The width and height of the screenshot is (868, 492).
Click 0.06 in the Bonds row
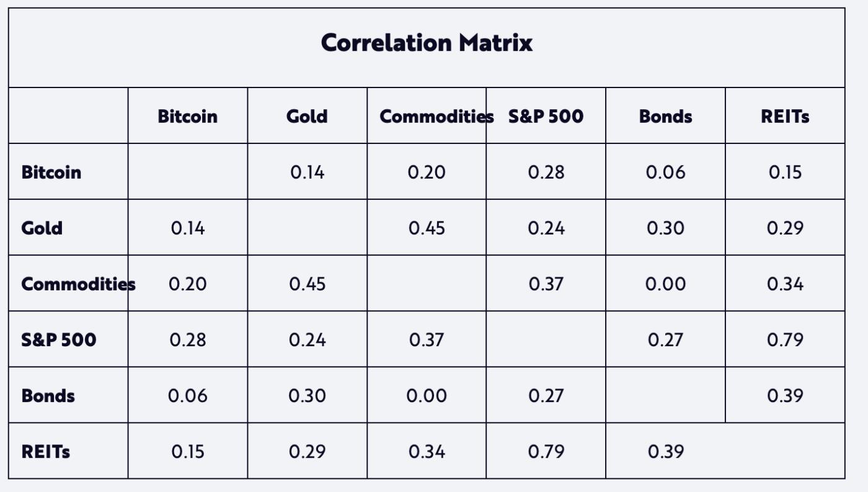[187, 395]
